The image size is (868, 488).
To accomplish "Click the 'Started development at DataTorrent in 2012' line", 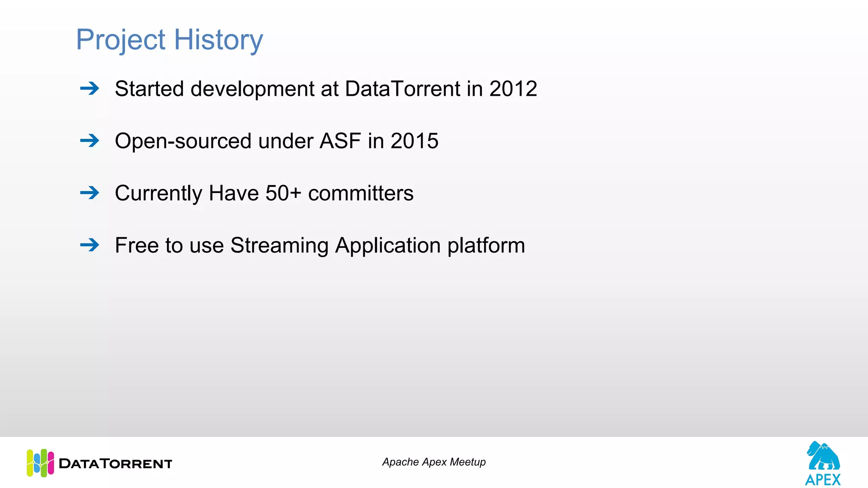I will coord(325,89).
